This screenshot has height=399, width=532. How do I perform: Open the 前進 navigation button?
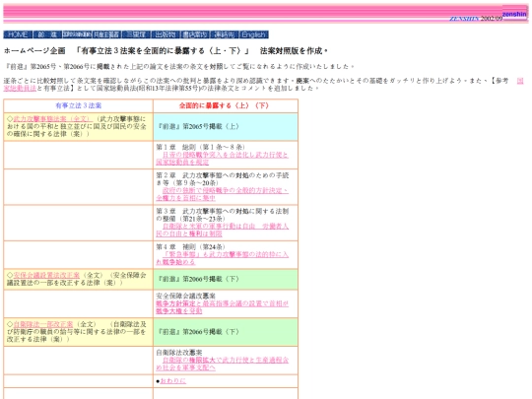(47, 34)
